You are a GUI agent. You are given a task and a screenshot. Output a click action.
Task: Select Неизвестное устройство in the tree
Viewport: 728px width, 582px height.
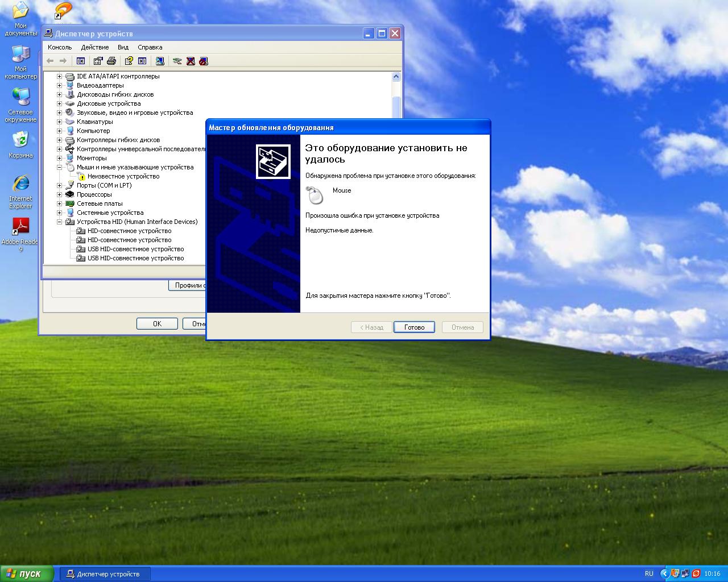click(123, 176)
